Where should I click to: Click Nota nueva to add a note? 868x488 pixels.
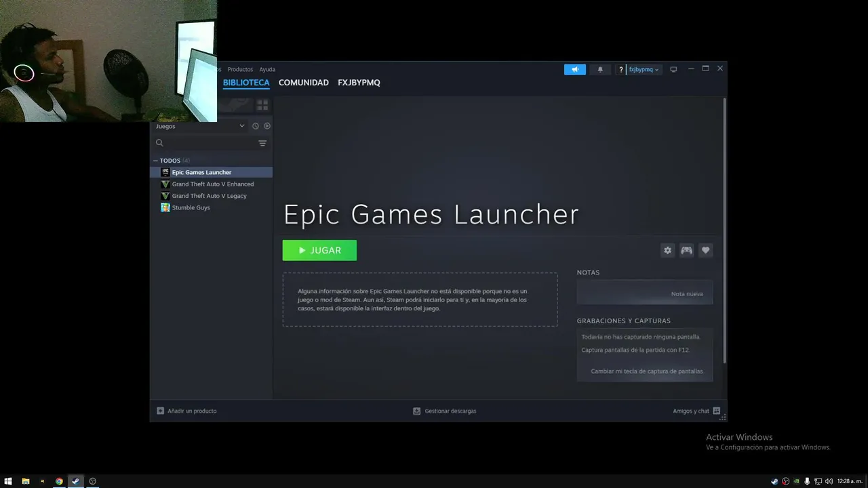point(687,294)
